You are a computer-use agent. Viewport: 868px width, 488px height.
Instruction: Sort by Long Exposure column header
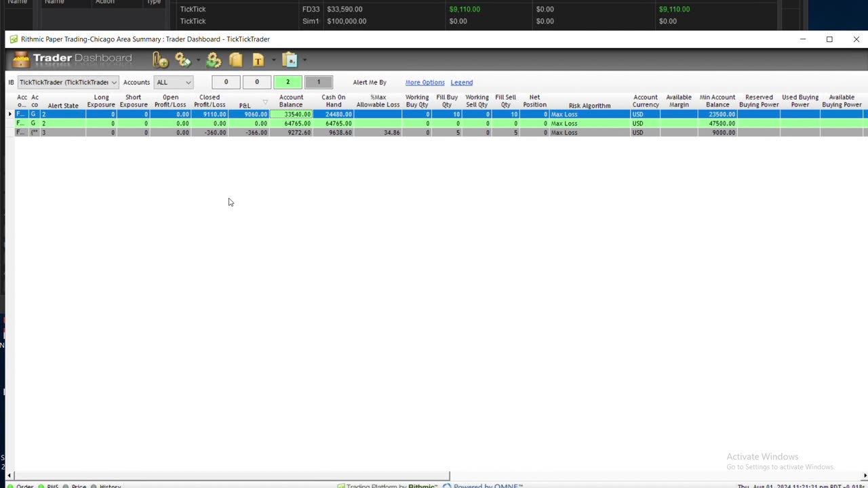(x=101, y=101)
